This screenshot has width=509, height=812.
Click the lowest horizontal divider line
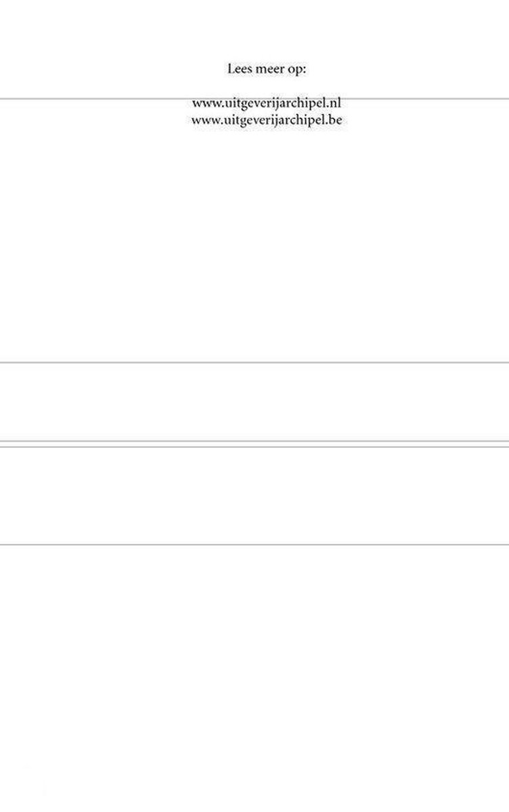[255, 544]
